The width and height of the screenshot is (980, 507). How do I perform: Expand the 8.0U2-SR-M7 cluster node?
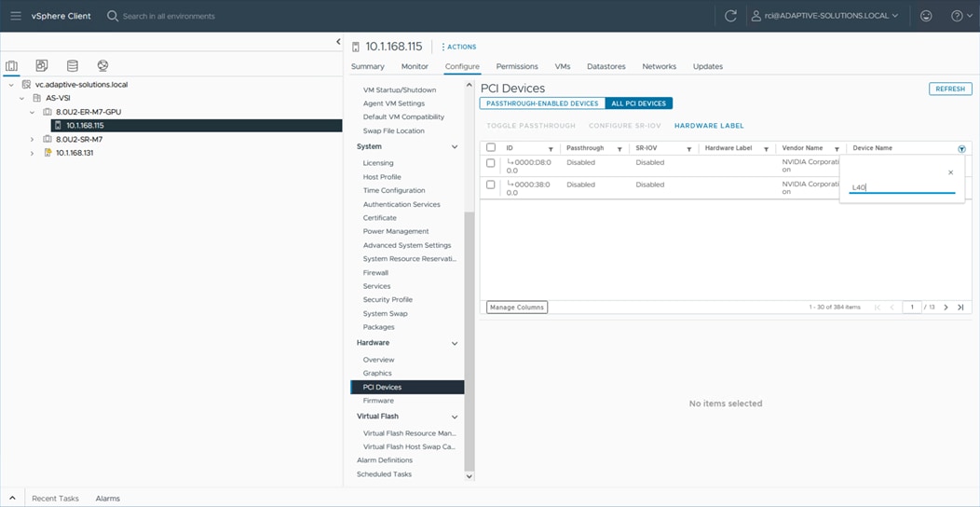coord(32,140)
